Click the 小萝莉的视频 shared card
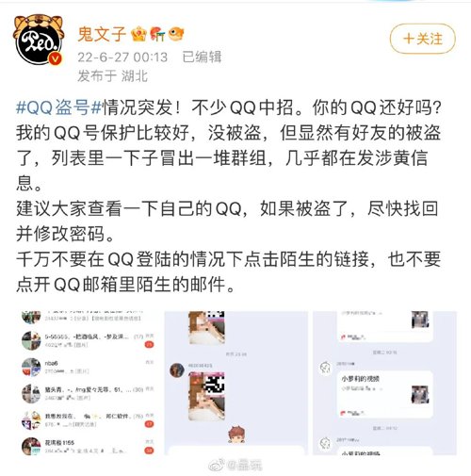This screenshot has height=476, width=471. click(385, 395)
